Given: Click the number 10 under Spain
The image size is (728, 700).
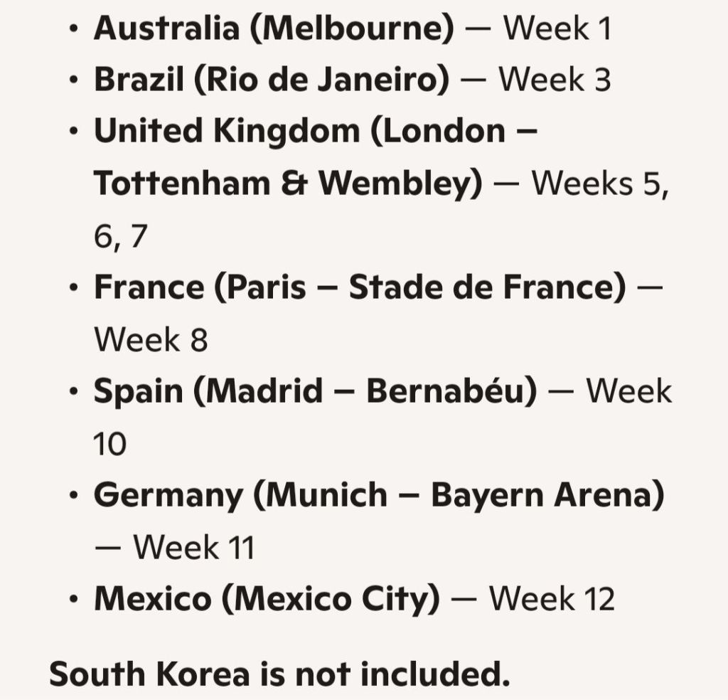Looking at the screenshot, I should pos(110,444).
